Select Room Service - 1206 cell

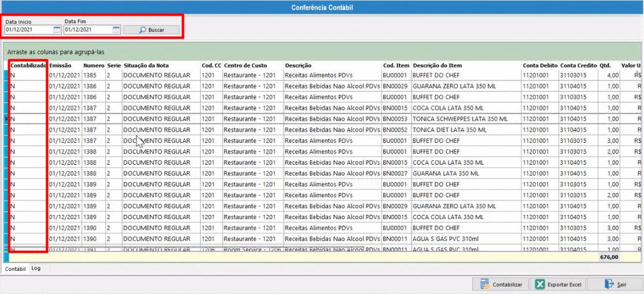tap(252, 249)
